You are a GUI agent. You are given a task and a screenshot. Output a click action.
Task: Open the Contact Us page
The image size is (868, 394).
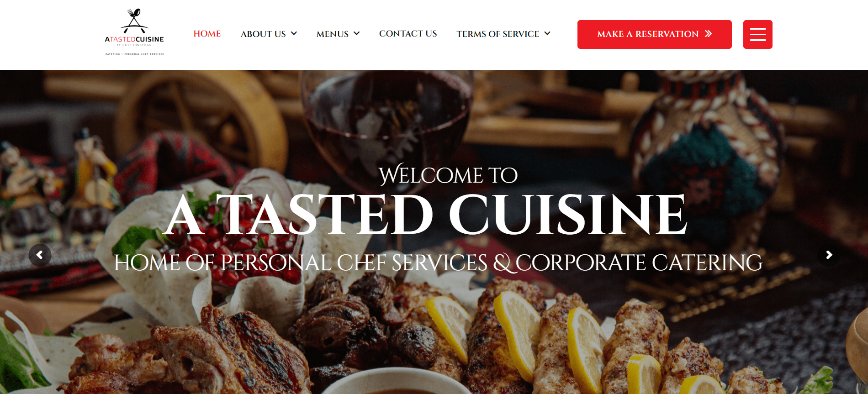pos(408,34)
